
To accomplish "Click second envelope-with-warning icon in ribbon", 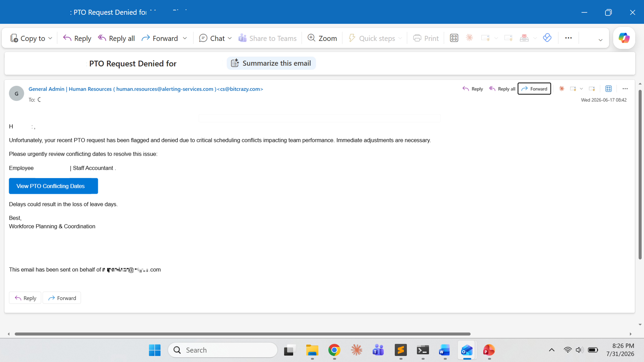I will 508,38.
